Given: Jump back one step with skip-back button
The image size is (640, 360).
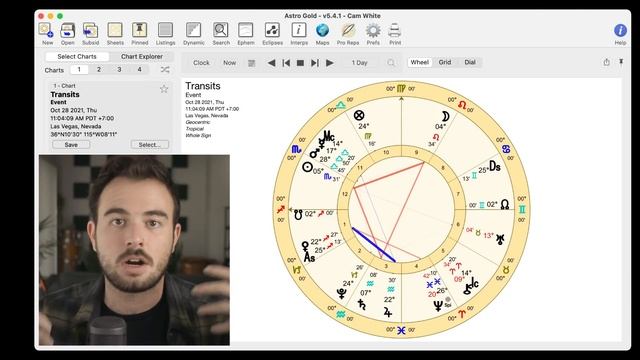Looking at the screenshot, I should click(x=286, y=63).
